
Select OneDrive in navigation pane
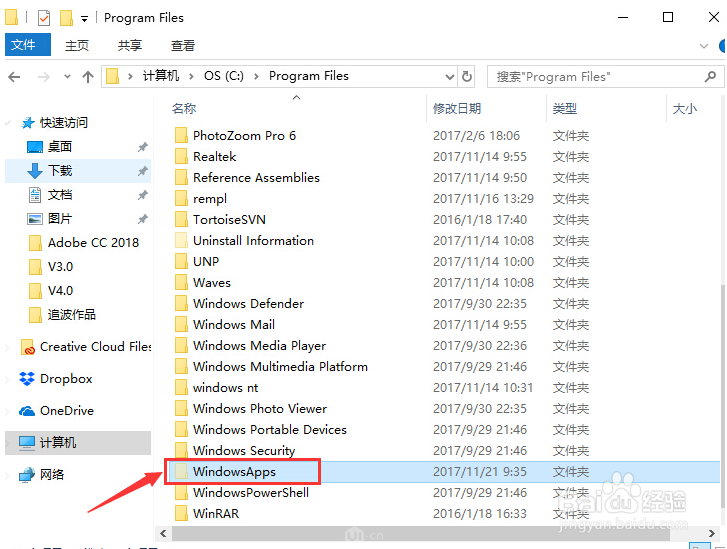pos(67,411)
